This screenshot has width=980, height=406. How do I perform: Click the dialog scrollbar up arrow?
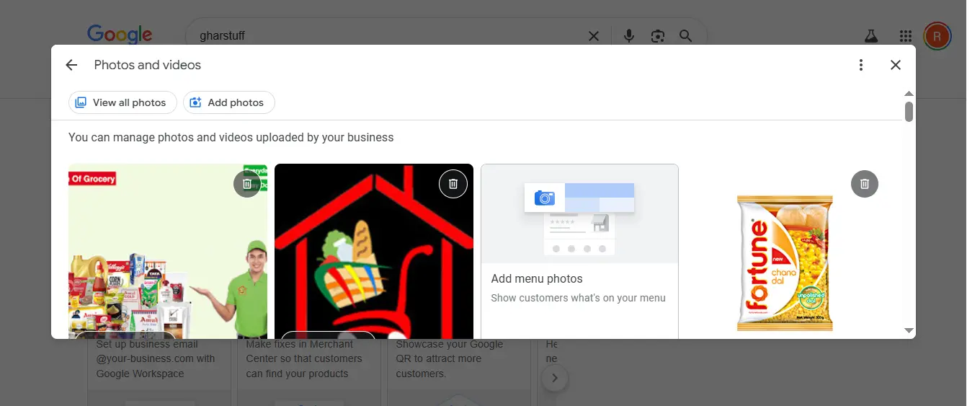coord(909,94)
